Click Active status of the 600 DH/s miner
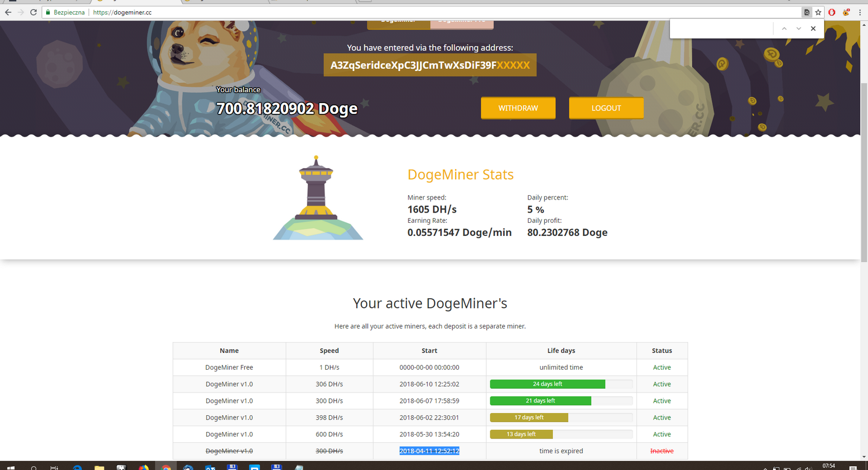The image size is (868, 470). tap(662, 434)
